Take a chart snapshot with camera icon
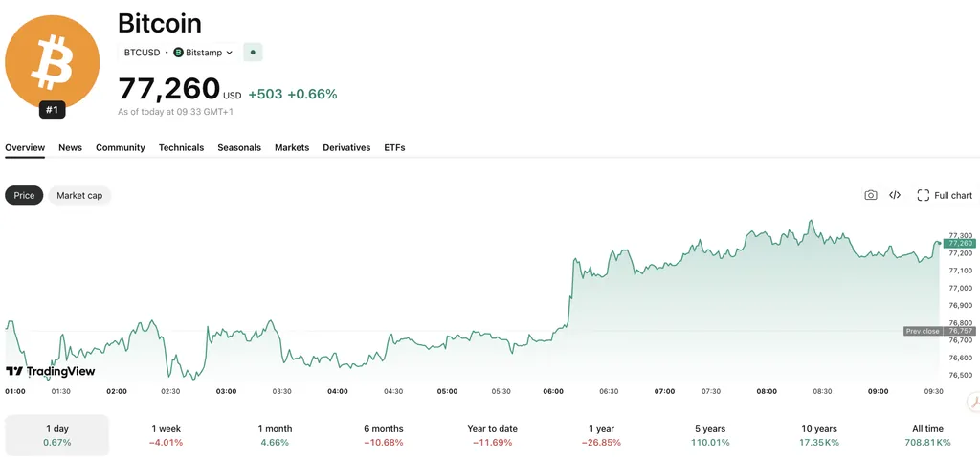The height and width of the screenshot is (457, 980). click(871, 195)
